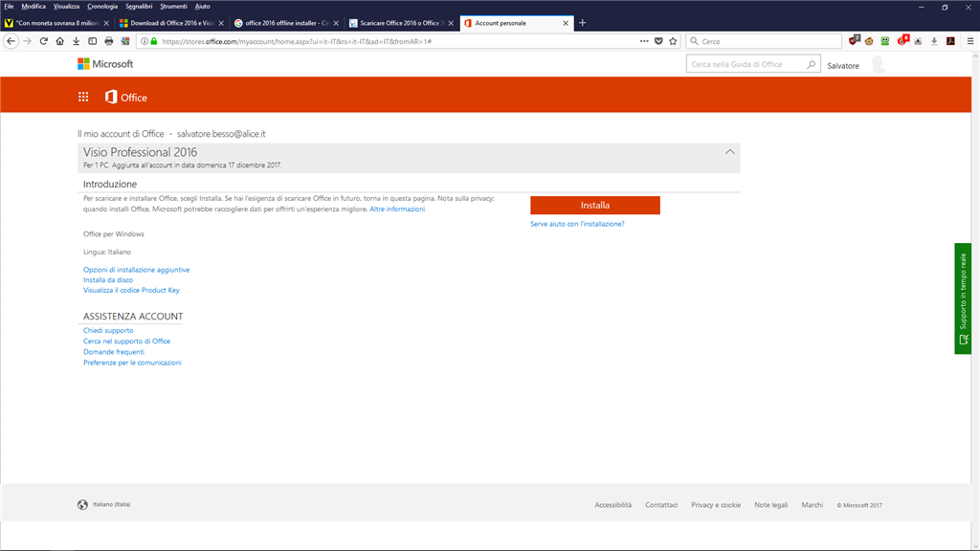This screenshot has width=980, height=551.
Task: Click the forward navigation arrow
Action: click(27, 41)
